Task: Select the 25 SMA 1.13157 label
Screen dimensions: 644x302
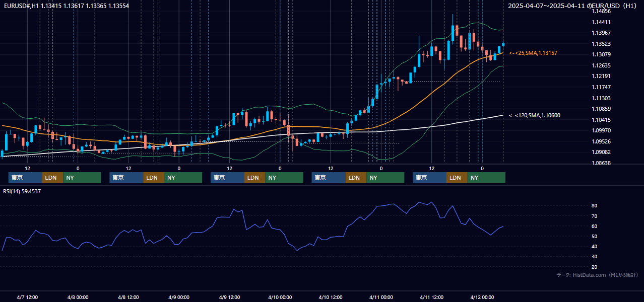Action: click(x=533, y=53)
